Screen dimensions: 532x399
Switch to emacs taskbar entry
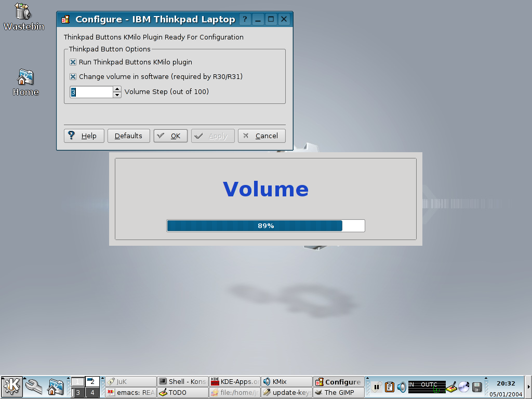coord(131,393)
